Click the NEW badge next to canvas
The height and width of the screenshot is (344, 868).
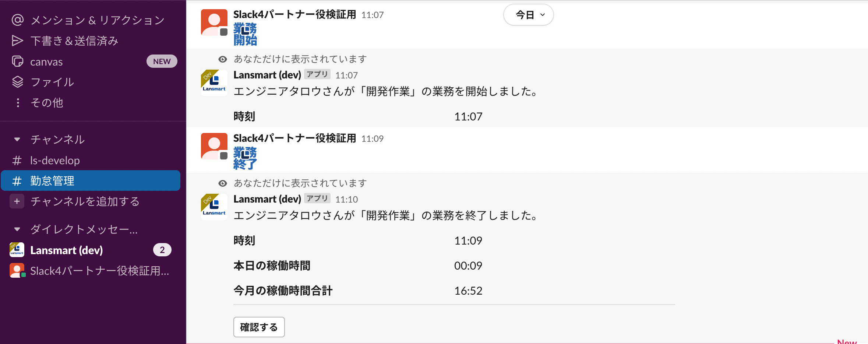click(x=162, y=62)
